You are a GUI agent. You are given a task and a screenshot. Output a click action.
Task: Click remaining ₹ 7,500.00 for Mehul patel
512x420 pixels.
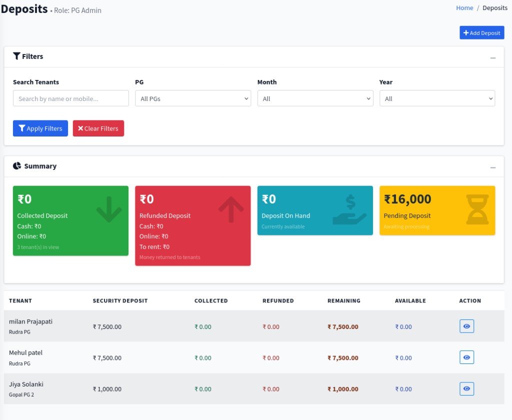click(x=343, y=358)
